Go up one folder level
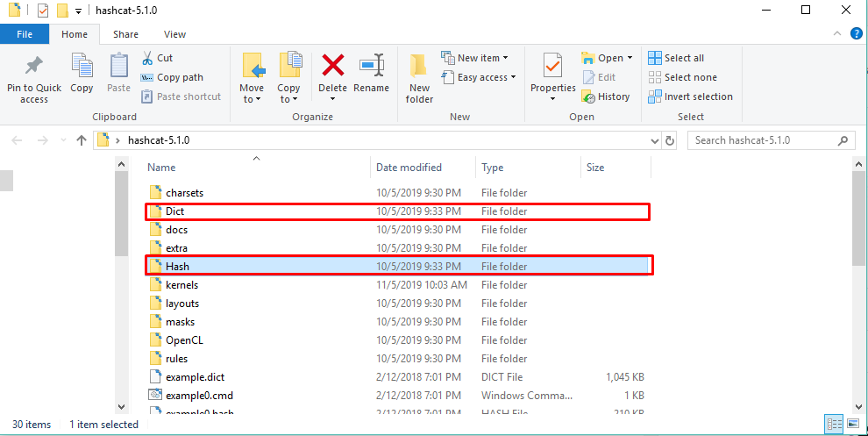868x436 pixels. point(82,140)
